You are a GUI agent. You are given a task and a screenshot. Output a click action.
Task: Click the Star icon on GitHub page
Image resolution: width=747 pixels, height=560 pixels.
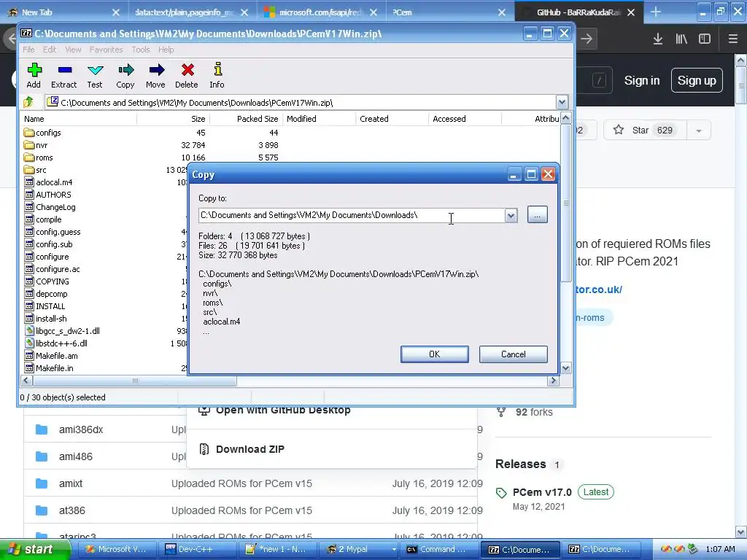(x=619, y=130)
